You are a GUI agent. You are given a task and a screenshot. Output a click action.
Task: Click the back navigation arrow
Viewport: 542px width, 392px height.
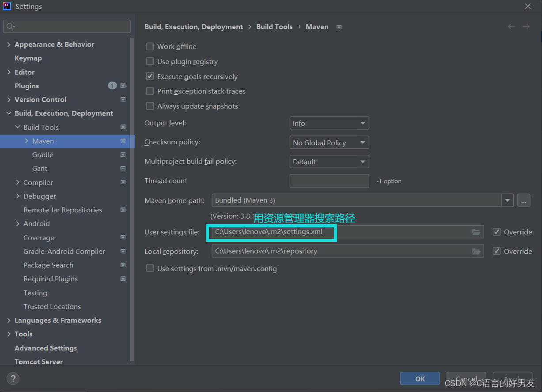click(x=511, y=26)
